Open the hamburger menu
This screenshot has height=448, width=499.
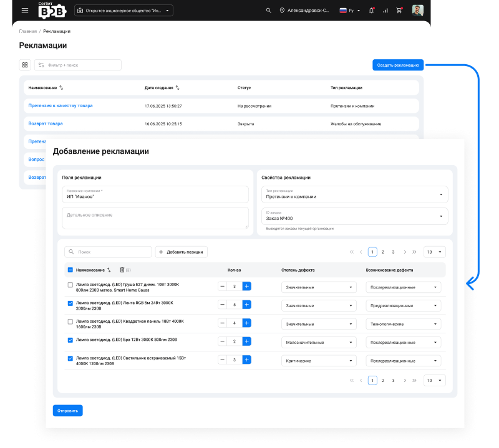coord(24,11)
